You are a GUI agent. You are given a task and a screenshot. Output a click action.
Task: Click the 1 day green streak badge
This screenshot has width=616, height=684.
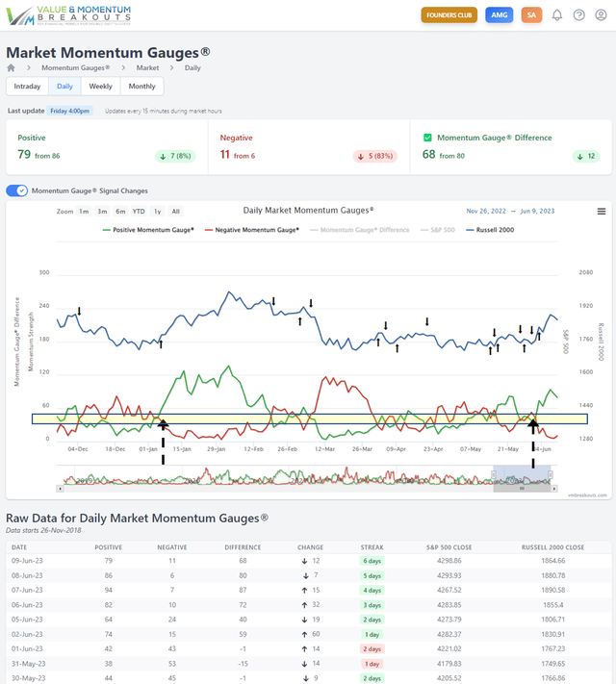pos(372,634)
